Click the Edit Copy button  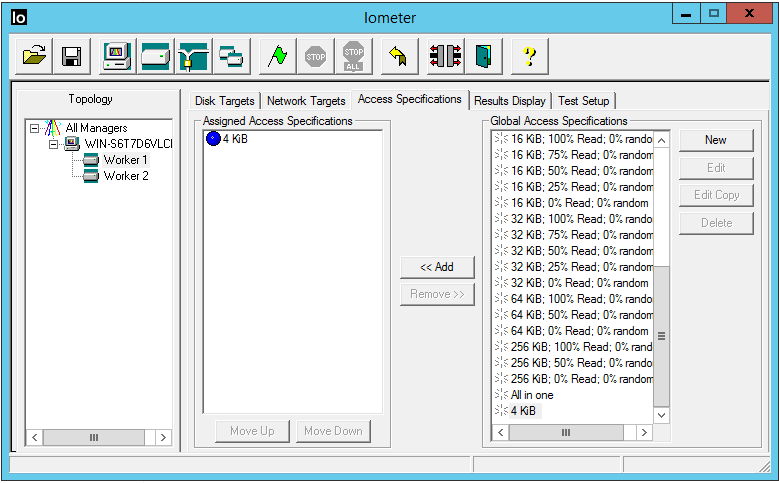click(716, 195)
